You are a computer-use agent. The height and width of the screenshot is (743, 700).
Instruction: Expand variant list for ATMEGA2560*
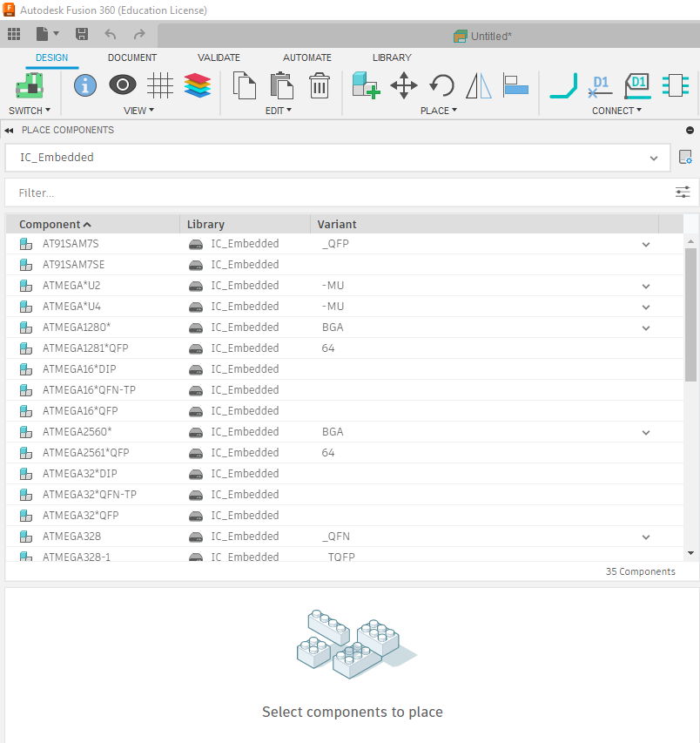pos(646,433)
